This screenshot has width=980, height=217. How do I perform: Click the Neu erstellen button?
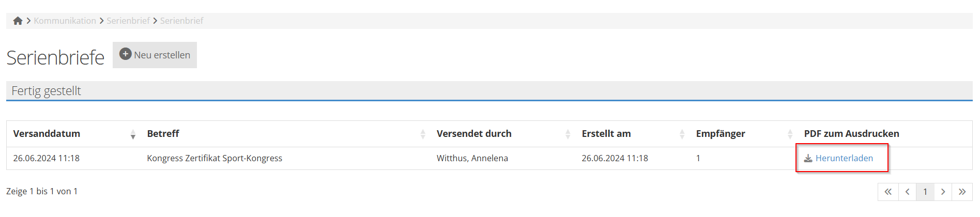(155, 55)
